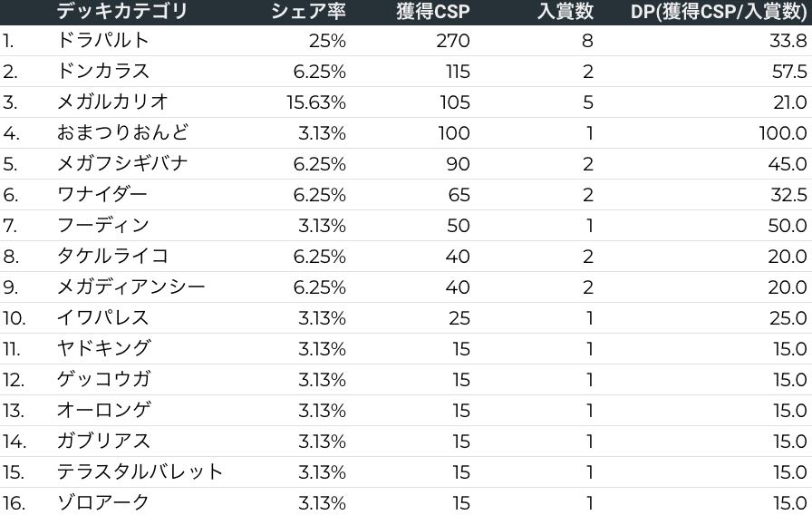The height and width of the screenshot is (515, 812).
Task: Select the メガフシギバナ row name
Action: [122, 163]
